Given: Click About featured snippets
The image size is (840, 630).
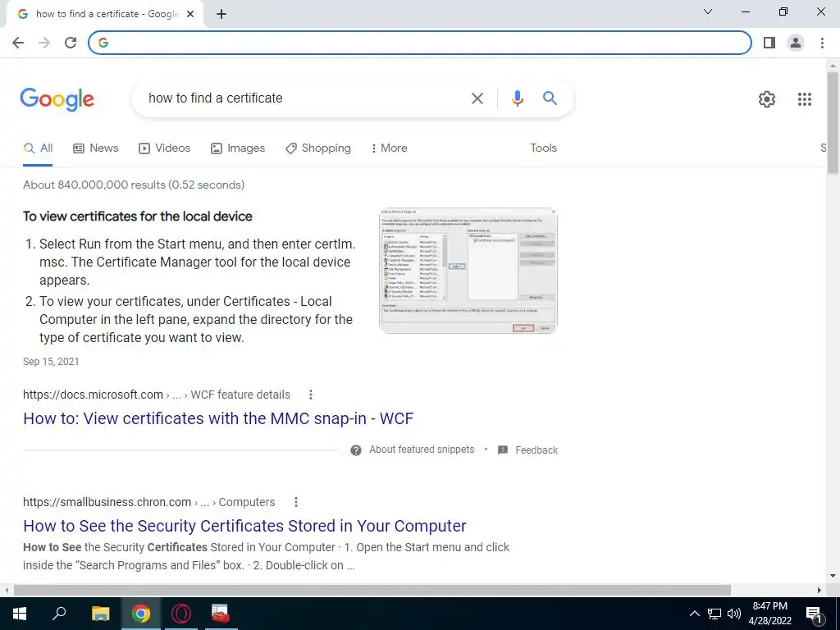Looking at the screenshot, I should [x=422, y=450].
